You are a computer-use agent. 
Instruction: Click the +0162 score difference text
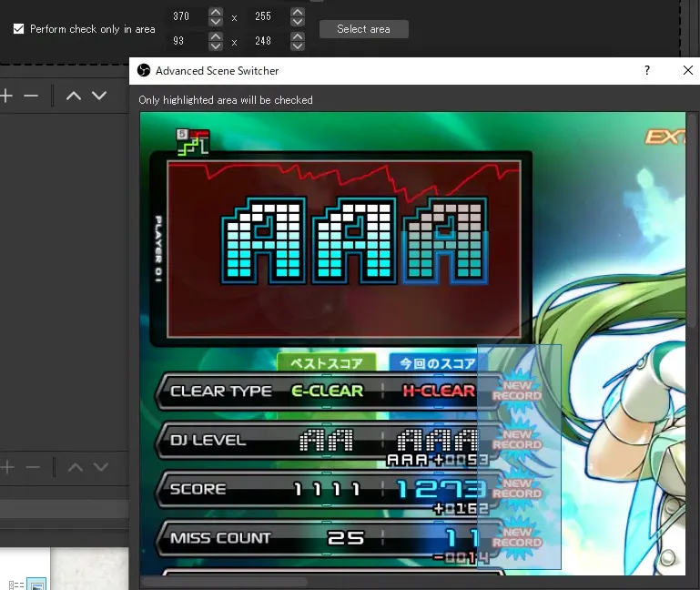[461, 509]
